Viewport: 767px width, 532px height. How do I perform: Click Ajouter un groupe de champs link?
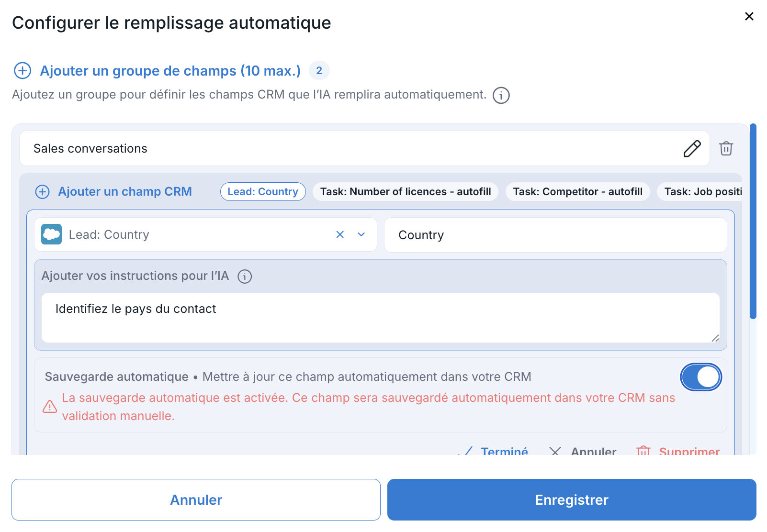click(x=170, y=71)
